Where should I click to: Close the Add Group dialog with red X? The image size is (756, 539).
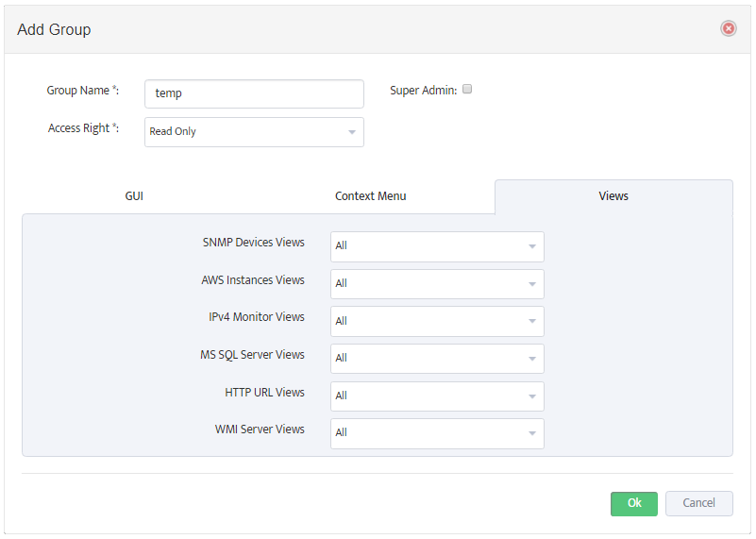(x=728, y=29)
